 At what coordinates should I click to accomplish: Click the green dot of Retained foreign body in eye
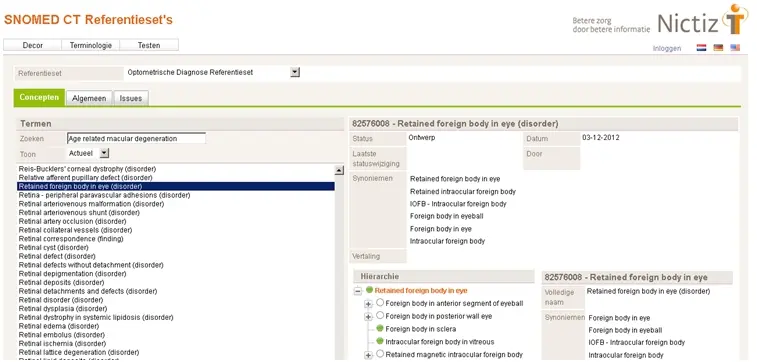pos(369,290)
